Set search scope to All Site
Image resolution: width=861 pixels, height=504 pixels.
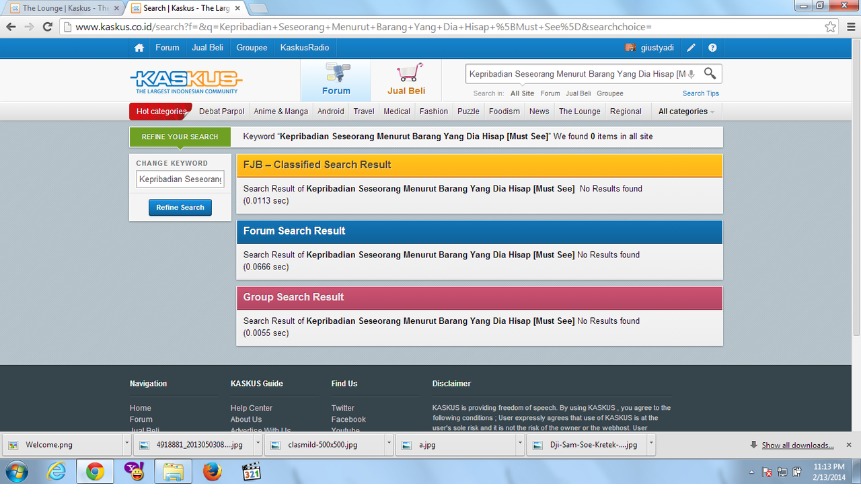click(x=522, y=93)
